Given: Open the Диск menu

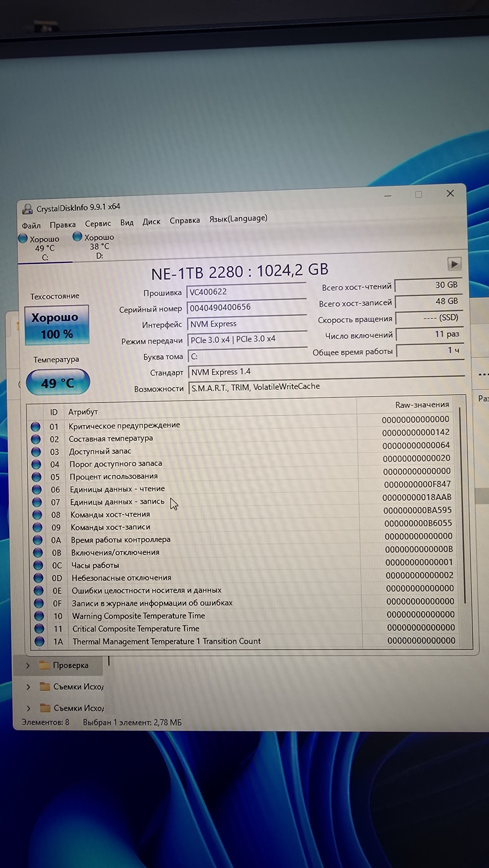Looking at the screenshot, I should click(151, 222).
